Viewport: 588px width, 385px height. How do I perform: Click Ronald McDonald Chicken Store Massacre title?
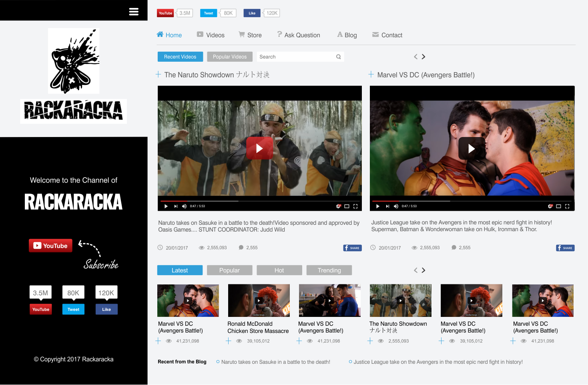pyautogui.click(x=258, y=327)
